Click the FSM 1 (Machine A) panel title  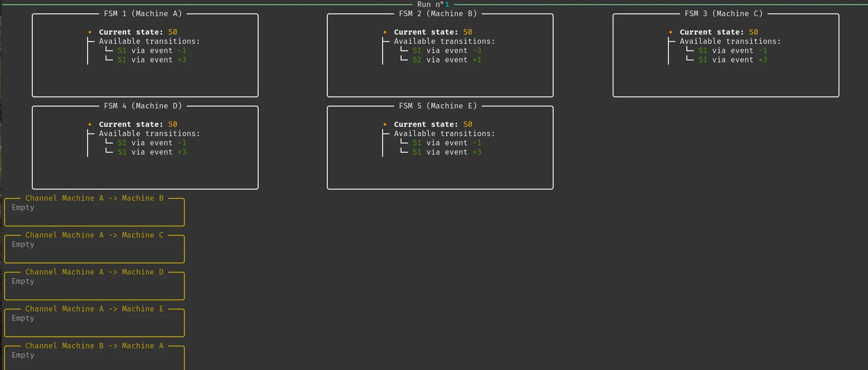pos(143,14)
